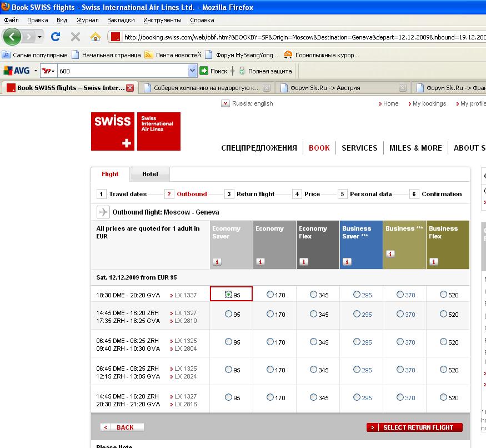This screenshot has height=448, width=486.
Task: Click the AVG search input field containing 600
Action: point(123,71)
